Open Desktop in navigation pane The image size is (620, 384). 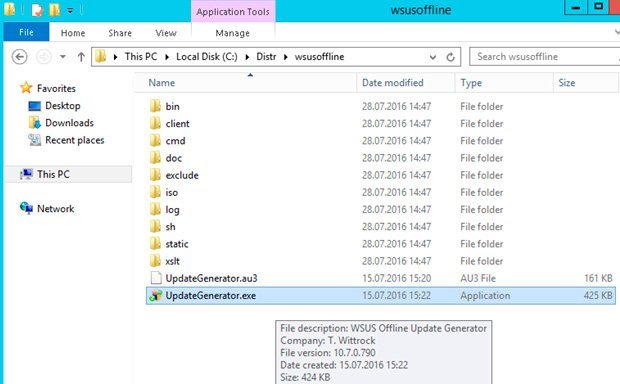62,106
